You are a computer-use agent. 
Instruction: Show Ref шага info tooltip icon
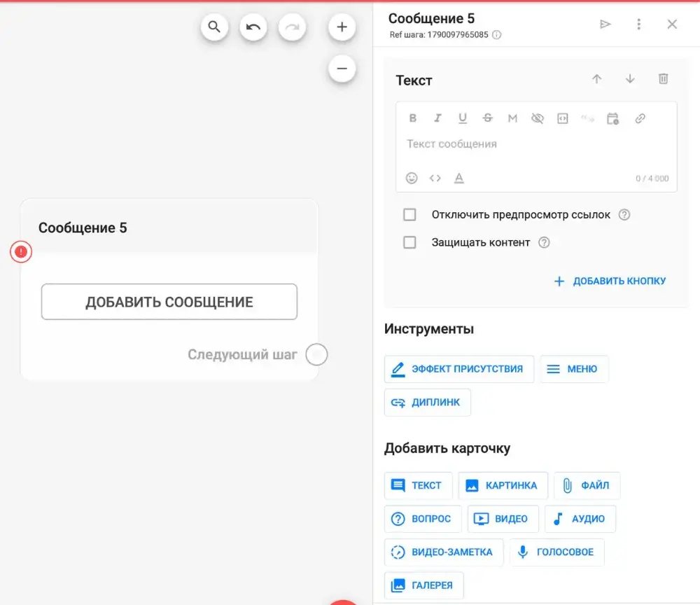point(496,35)
